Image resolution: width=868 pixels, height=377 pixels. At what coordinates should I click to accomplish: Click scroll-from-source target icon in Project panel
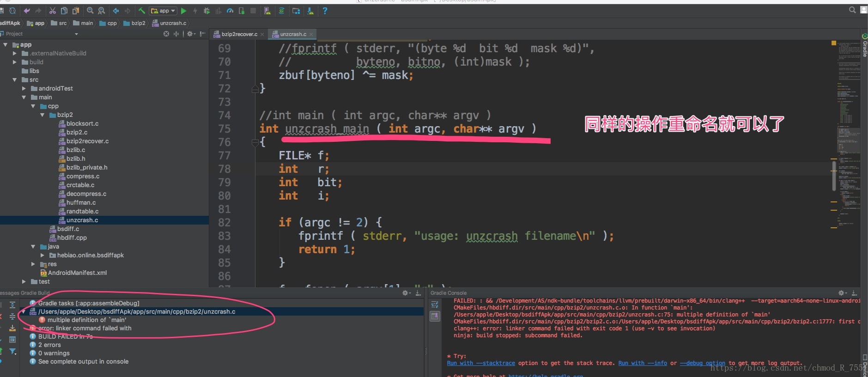[x=166, y=34]
